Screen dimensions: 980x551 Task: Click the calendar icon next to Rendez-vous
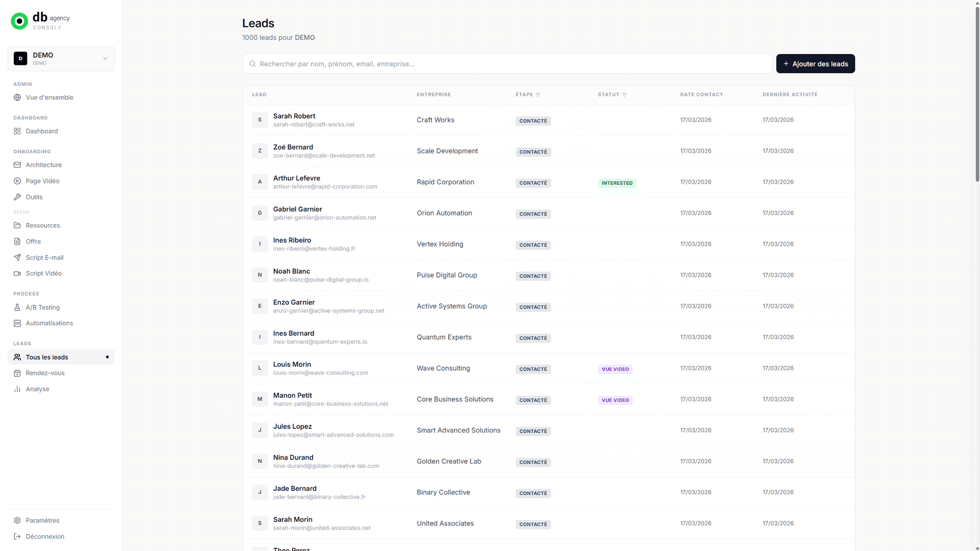[17, 373]
